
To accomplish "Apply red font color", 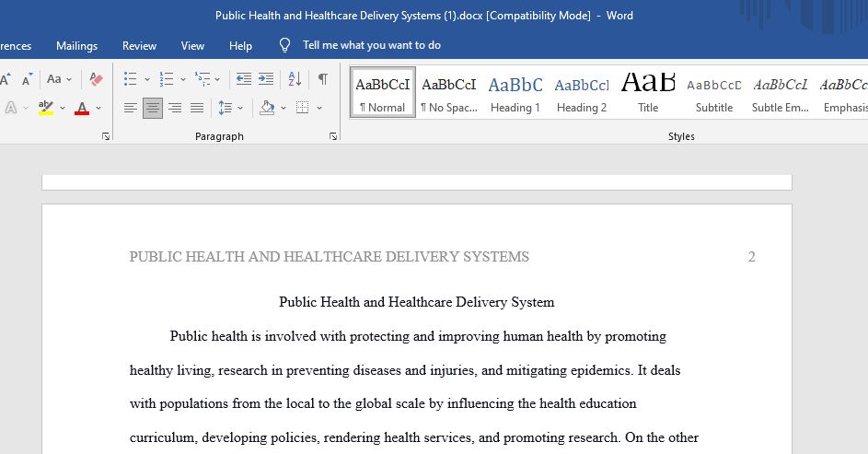I will coord(82,108).
